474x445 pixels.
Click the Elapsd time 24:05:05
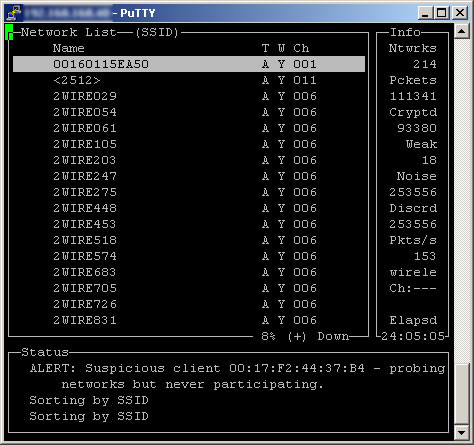point(413,336)
